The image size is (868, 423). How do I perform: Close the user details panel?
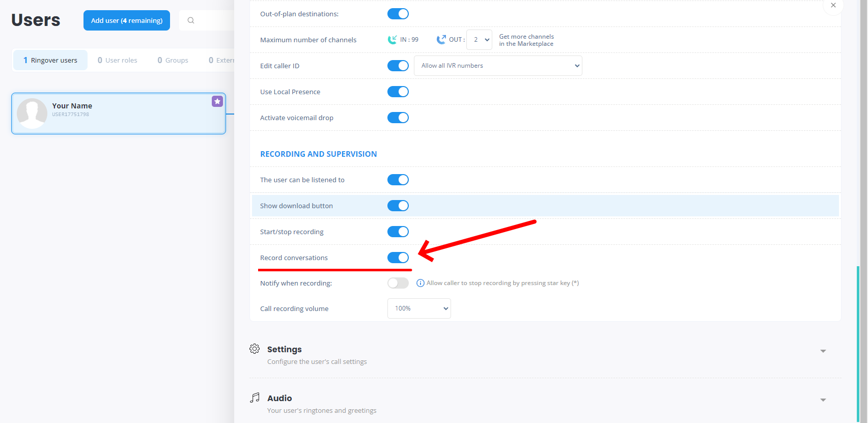click(x=833, y=6)
